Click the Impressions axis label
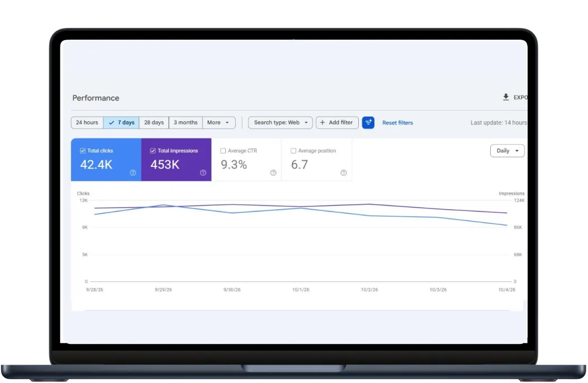 (x=511, y=193)
